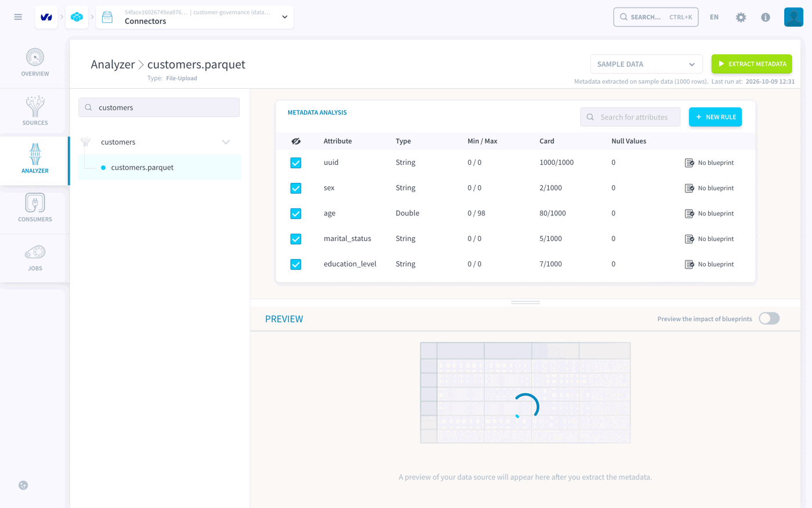The height and width of the screenshot is (508, 812).
Task: Click the customers source search field
Action: pyautogui.click(x=159, y=107)
